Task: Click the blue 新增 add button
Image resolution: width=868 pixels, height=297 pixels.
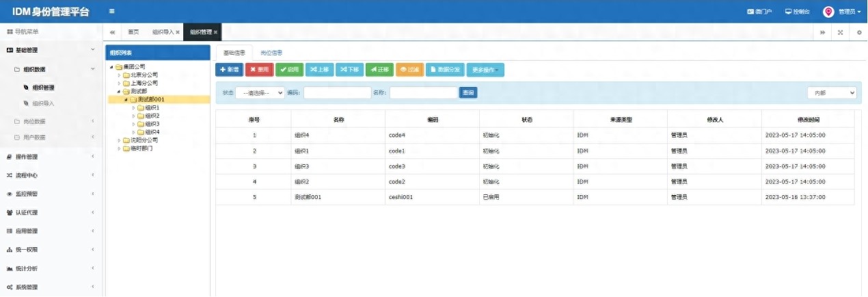Action: 229,70
